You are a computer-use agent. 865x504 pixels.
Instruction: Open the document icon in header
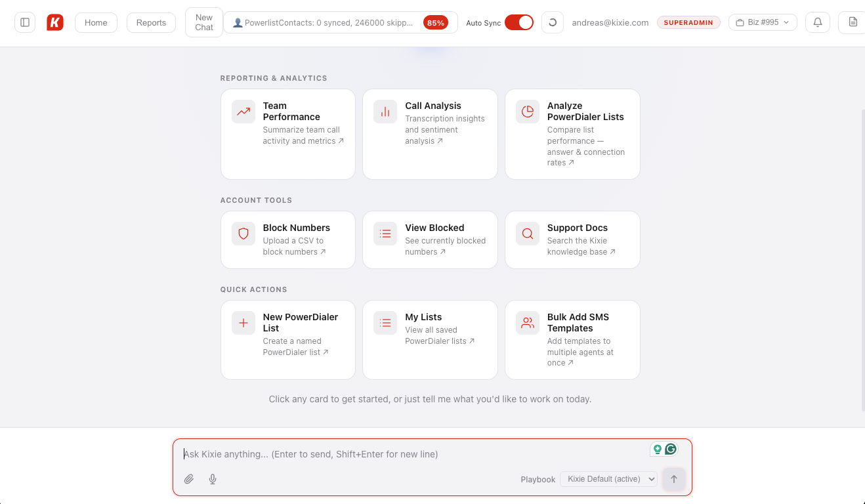click(853, 22)
